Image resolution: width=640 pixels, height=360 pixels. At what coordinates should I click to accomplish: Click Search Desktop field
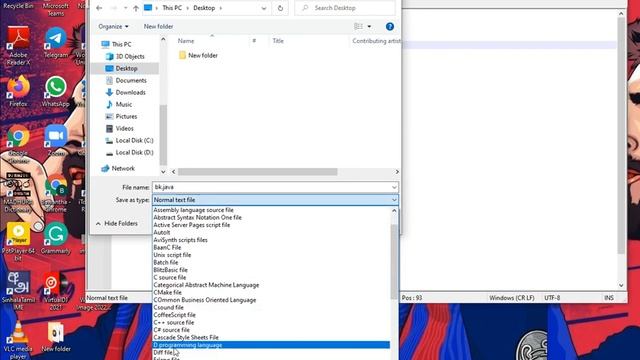[x=345, y=8]
